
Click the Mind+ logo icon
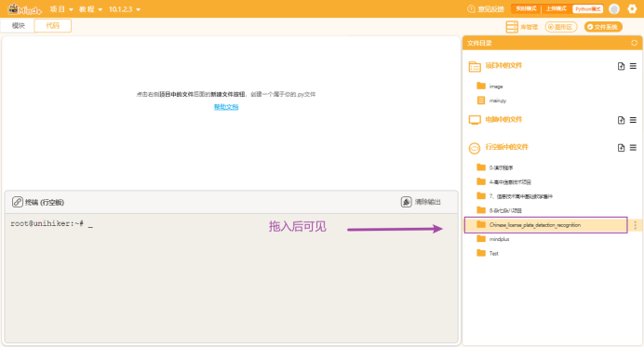(x=24, y=9)
